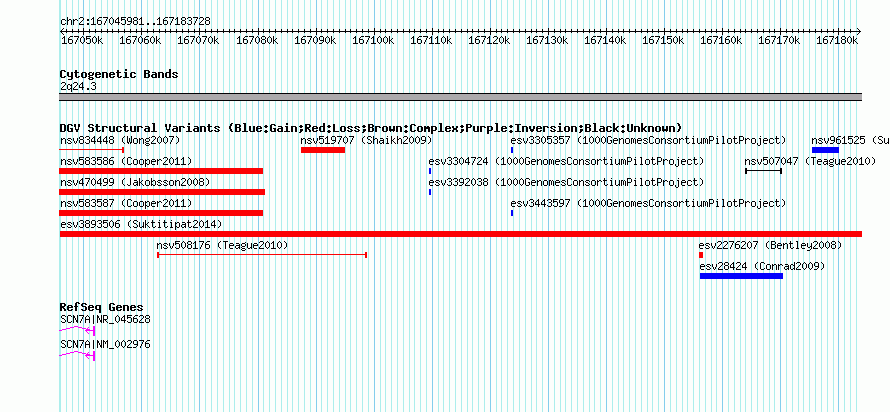Click the chr2:167045981..167183728 region label
890x412 pixels.
[x=136, y=22]
